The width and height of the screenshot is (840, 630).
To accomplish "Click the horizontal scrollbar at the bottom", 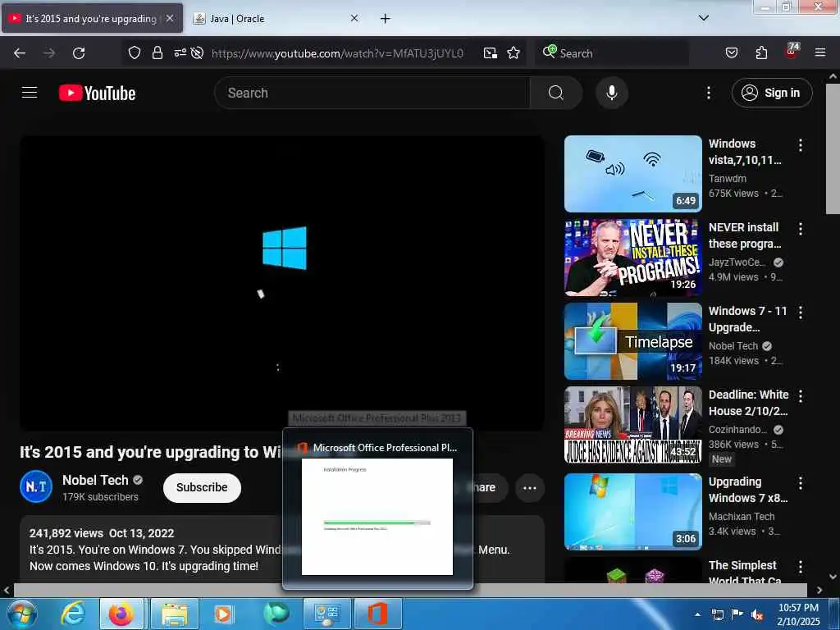I will (x=410, y=590).
